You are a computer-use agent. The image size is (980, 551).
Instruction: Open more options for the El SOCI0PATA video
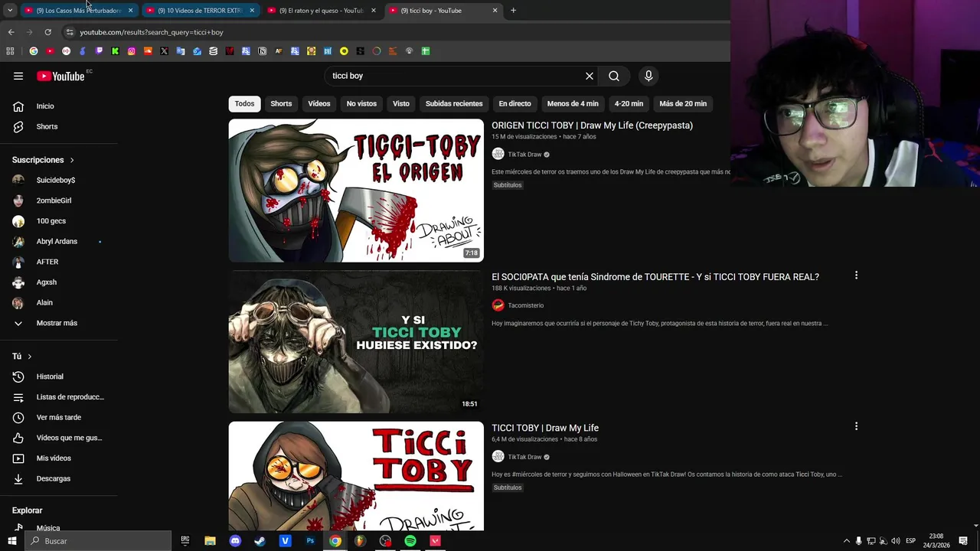tap(856, 275)
